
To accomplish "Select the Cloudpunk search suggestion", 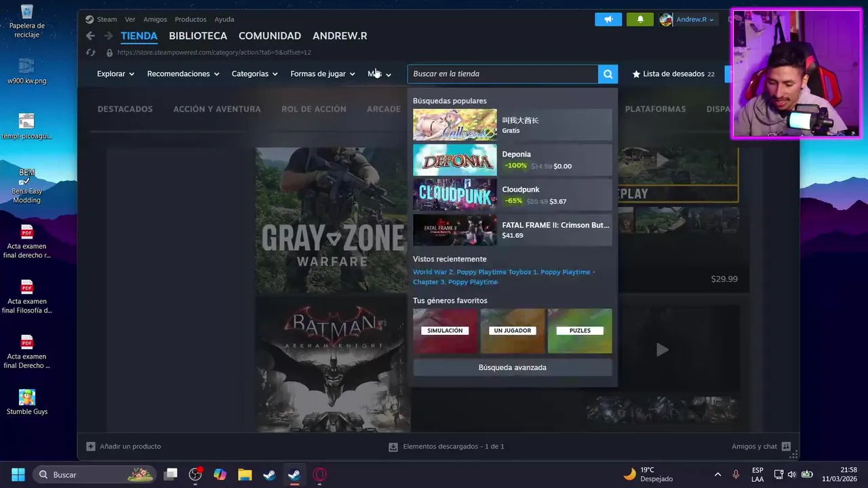I will [513, 195].
